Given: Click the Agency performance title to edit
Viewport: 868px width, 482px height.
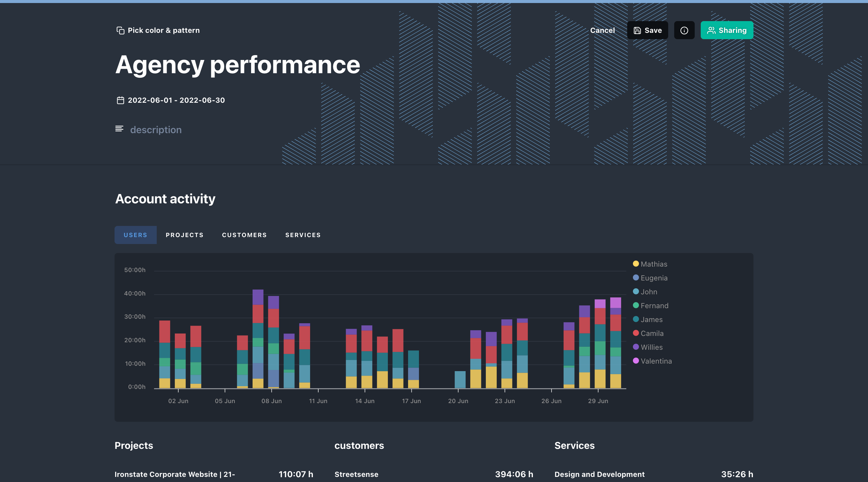Looking at the screenshot, I should (237, 65).
